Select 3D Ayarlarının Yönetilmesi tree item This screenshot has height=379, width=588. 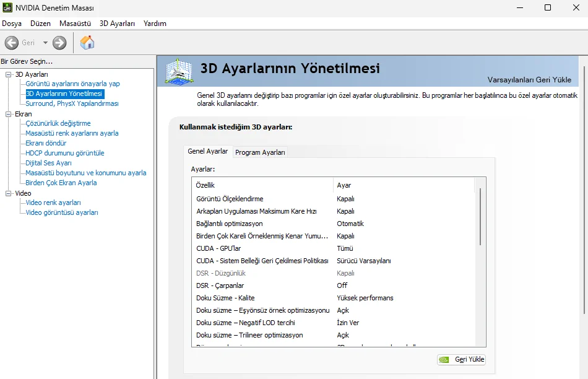tap(64, 94)
